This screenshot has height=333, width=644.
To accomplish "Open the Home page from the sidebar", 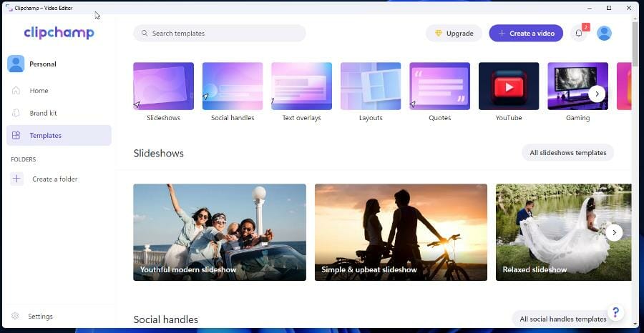I will [x=59, y=91].
